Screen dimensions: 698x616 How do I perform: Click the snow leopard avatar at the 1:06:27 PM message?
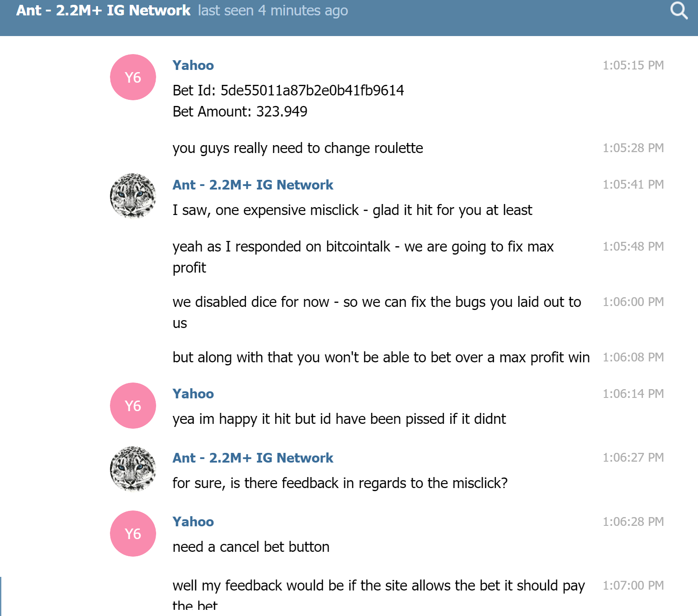click(x=133, y=469)
